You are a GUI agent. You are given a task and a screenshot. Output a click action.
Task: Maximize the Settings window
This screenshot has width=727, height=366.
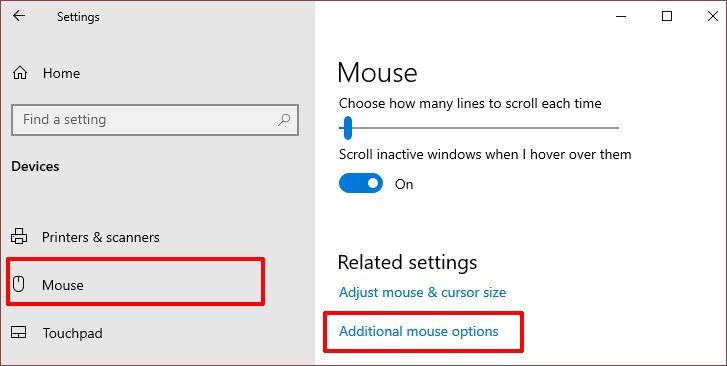(667, 16)
